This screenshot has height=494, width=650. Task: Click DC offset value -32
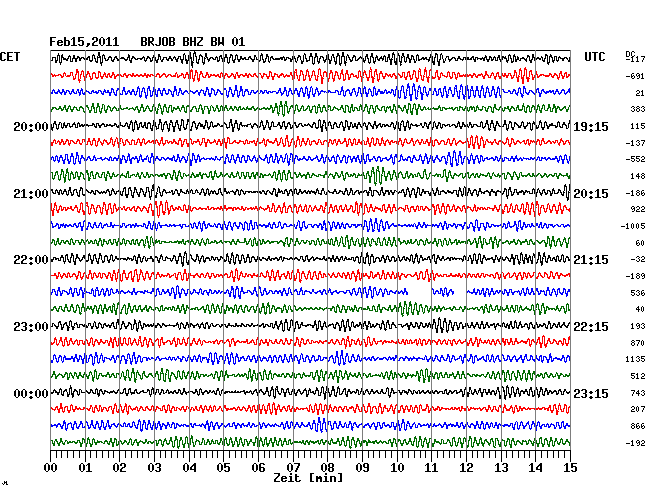(x=638, y=259)
